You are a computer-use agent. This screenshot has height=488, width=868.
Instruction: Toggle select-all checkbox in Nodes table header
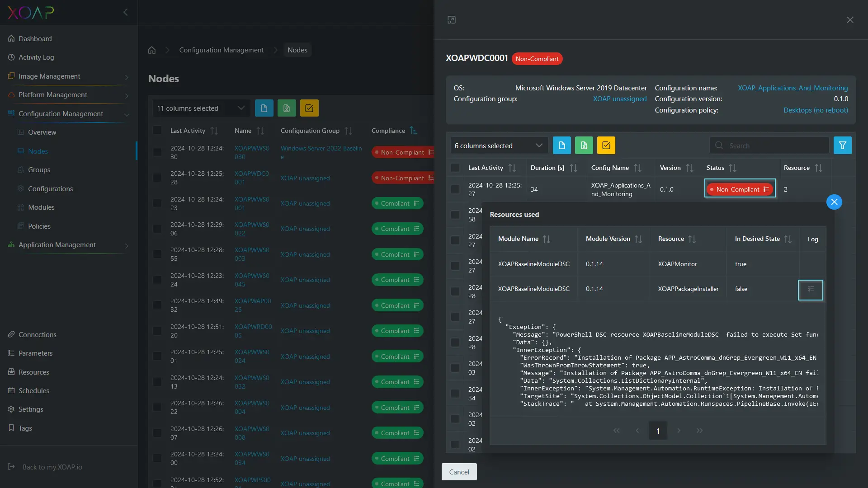[157, 131]
